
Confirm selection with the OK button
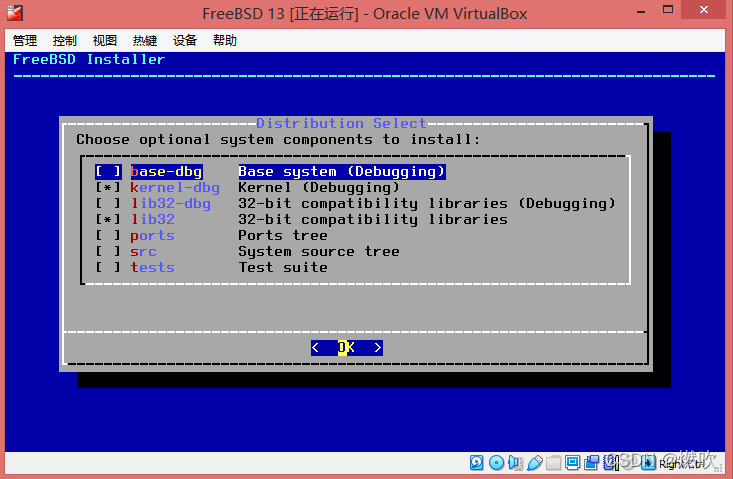click(347, 348)
